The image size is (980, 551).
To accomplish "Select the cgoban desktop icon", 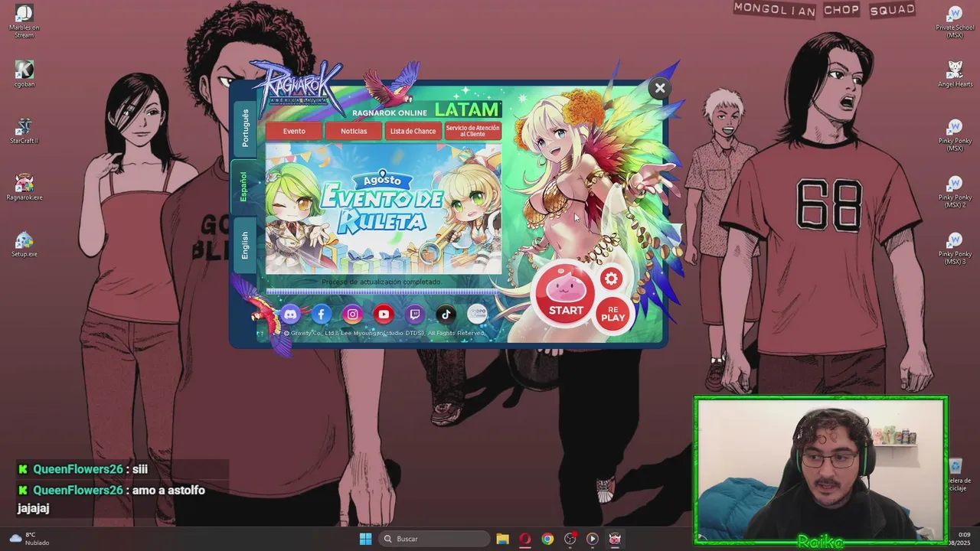I will tap(24, 74).
